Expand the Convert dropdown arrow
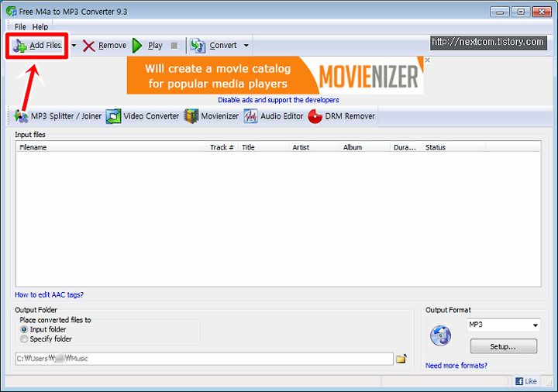Image resolution: width=558 pixels, height=392 pixels. [x=246, y=46]
